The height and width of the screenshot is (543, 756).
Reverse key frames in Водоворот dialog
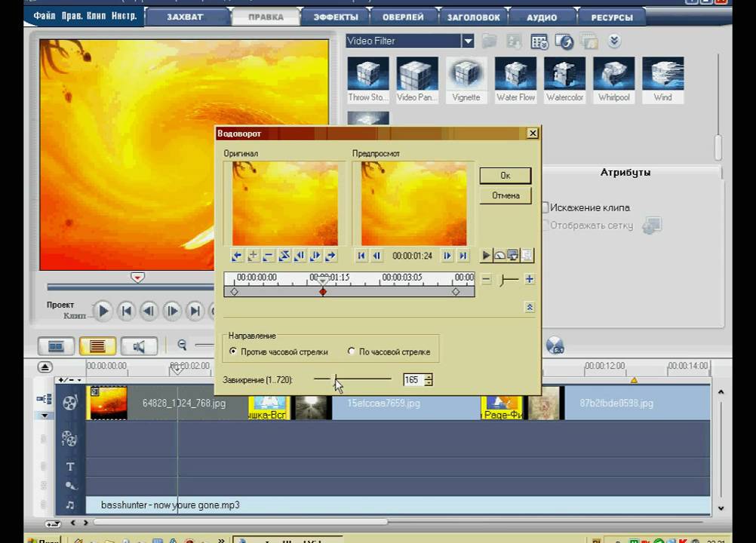point(284,256)
